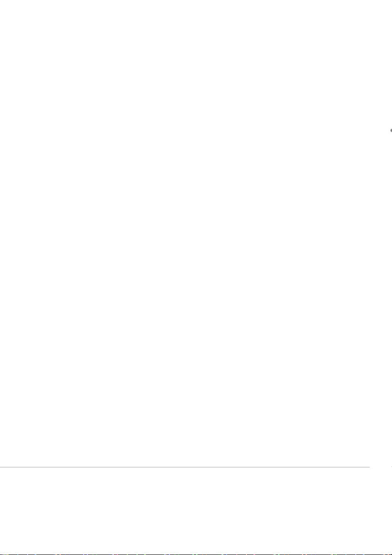Click the middle of the horizontal divider

coord(185,467)
